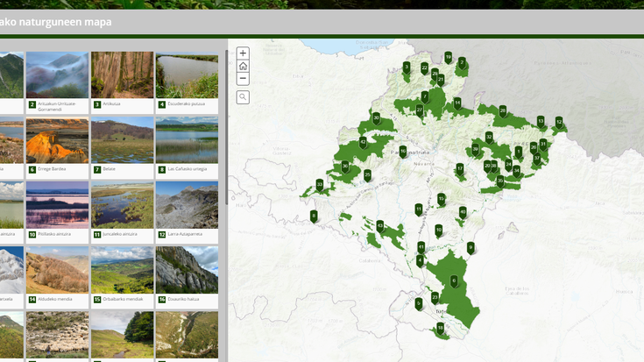The height and width of the screenshot is (362, 644).
Task: Open the Juncaleko aintzira photo
Action: pos(123,205)
